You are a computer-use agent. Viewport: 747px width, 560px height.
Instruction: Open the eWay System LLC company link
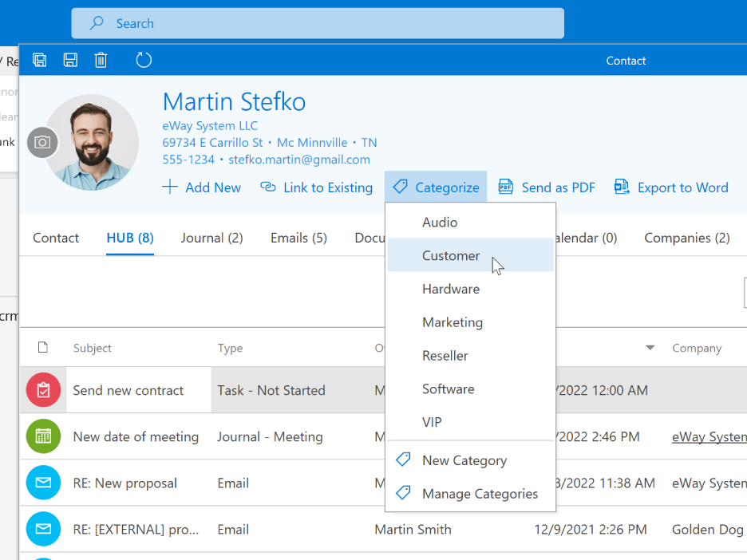click(x=210, y=126)
